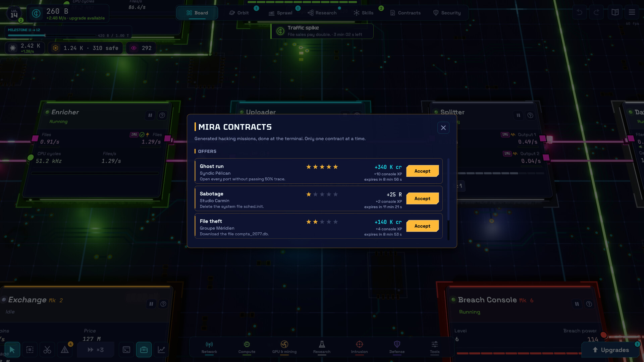Image resolution: width=644 pixels, height=362 pixels.
Task: Switch to the Contracts tab
Action: (x=406, y=13)
